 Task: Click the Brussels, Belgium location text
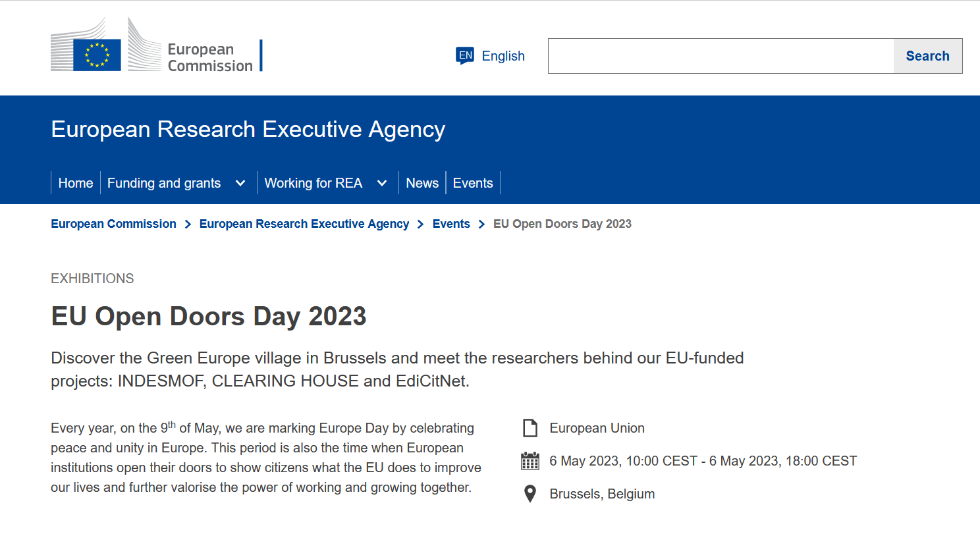(x=603, y=494)
